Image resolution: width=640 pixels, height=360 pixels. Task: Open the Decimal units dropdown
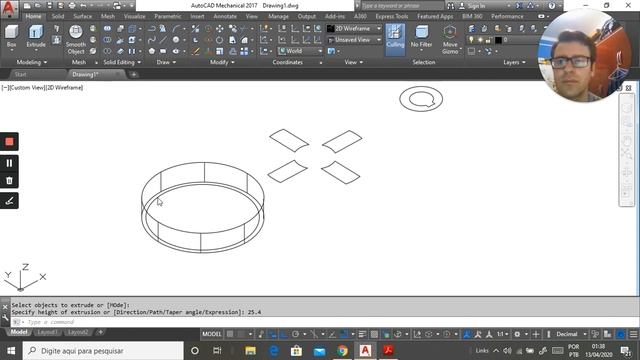pyautogui.click(x=571, y=334)
